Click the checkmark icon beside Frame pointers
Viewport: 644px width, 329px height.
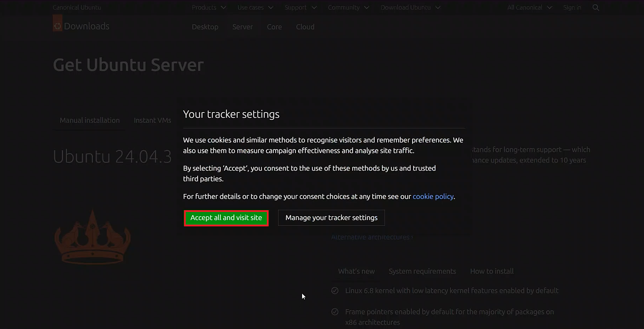click(335, 312)
